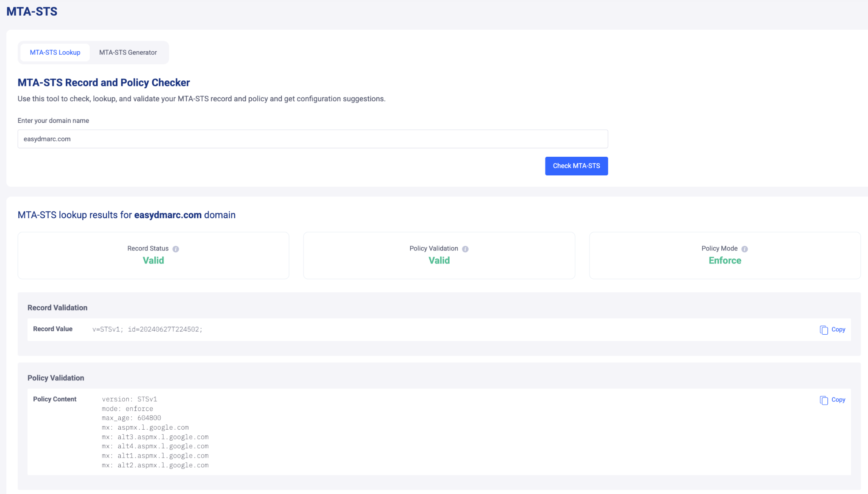Click the Valid text under Record Status
Viewport: 868px width, 494px height.
tap(153, 261)
